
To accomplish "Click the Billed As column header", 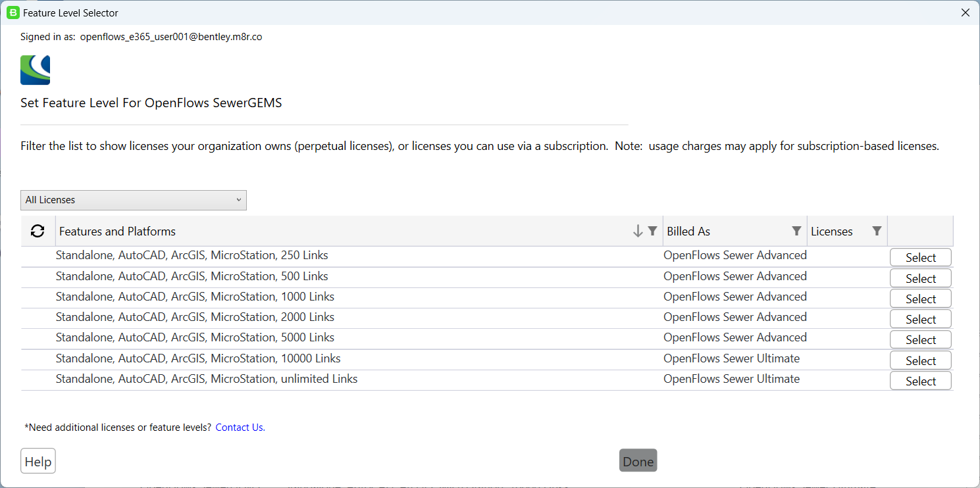I will click(688, 231).
